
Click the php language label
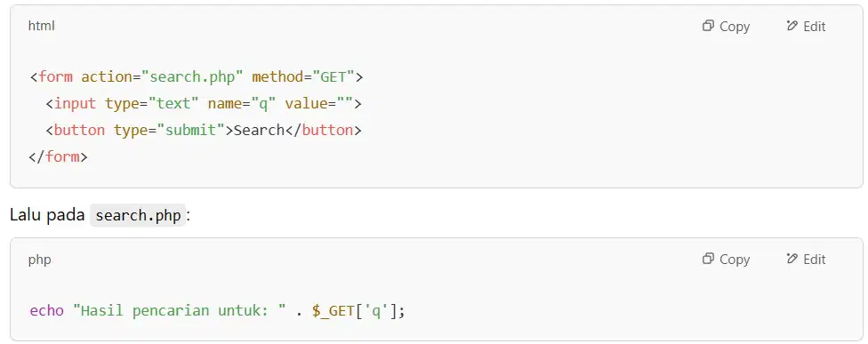tap(39, 260)
